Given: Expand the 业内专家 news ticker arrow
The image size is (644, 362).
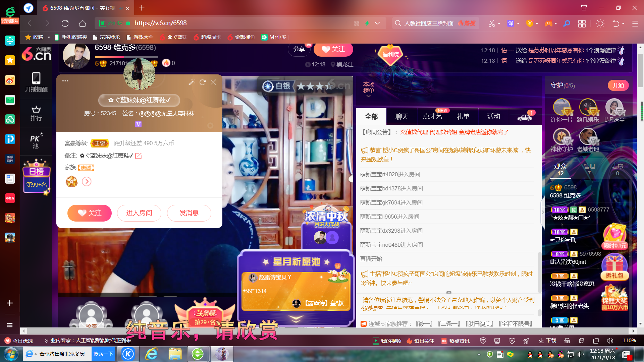Looking at the screenshot, I should (x=47, y=341).
